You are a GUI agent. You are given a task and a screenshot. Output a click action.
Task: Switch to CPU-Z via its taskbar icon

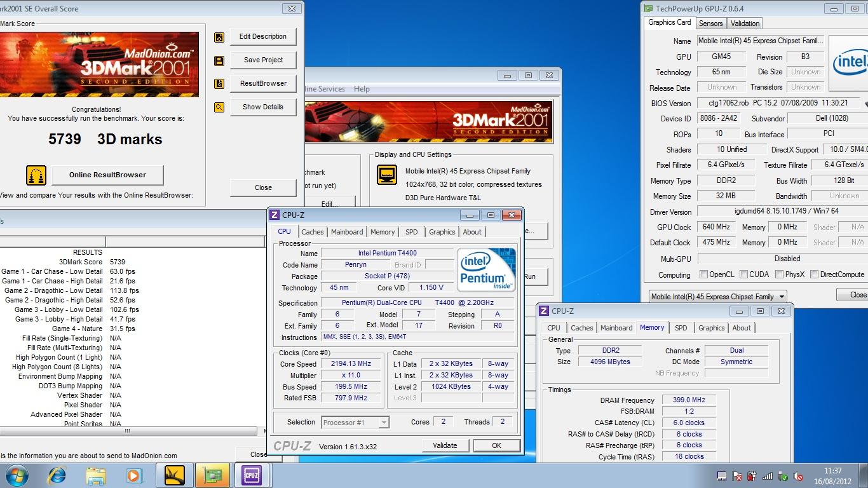coord(252,475)
